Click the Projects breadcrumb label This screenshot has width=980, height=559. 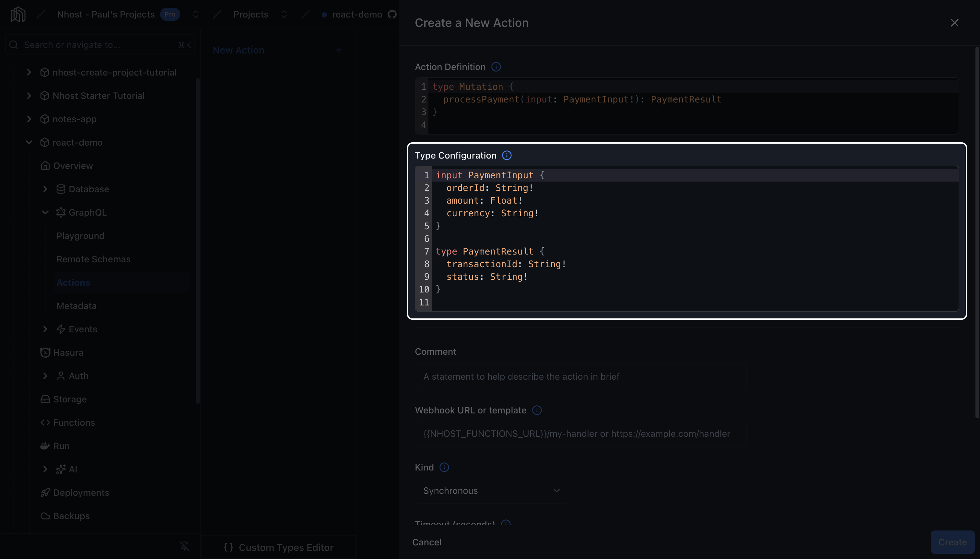(x=251, y=15)
